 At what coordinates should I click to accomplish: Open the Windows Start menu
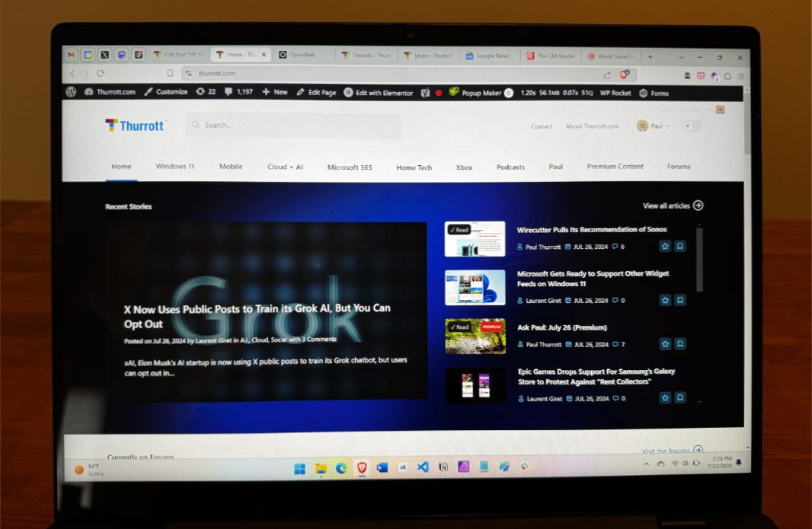pos(300,469)
